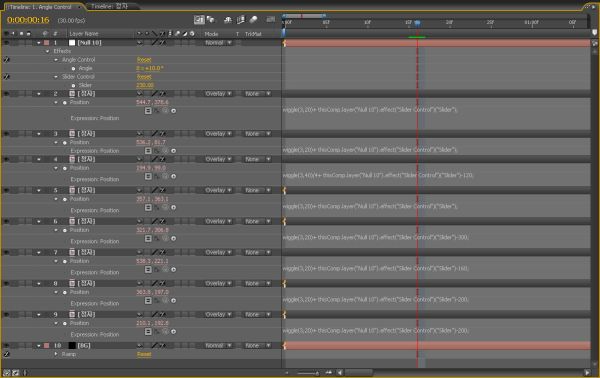
Task: Switch to the second Timeline tab
Action: (x=111, y=7)
